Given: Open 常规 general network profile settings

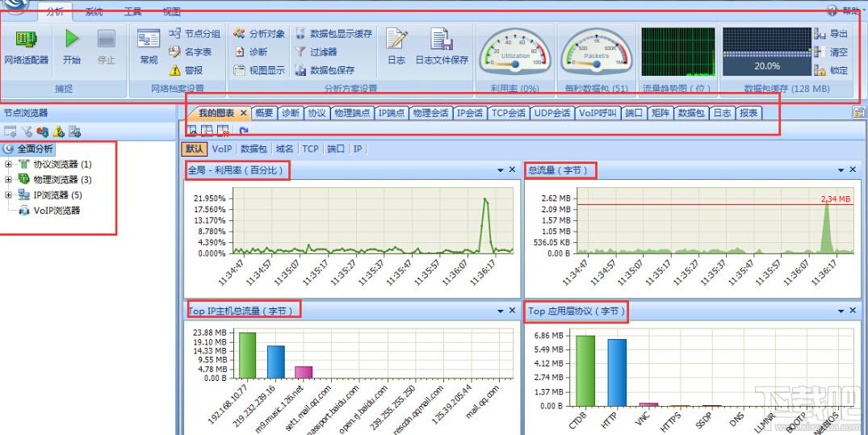Looking at the screenshot, I should [149, 48].
